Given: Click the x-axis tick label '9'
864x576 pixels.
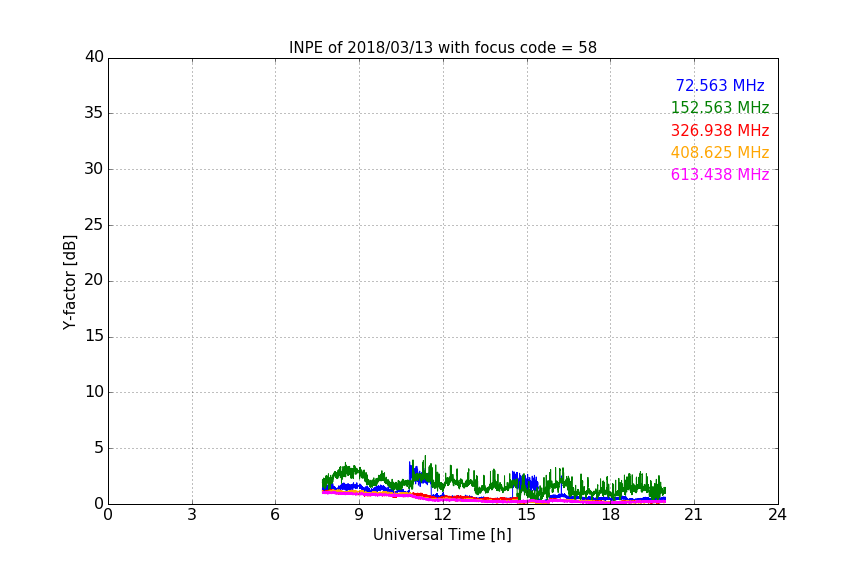Looking at the screenshot, I should click(x=359, y=515).
